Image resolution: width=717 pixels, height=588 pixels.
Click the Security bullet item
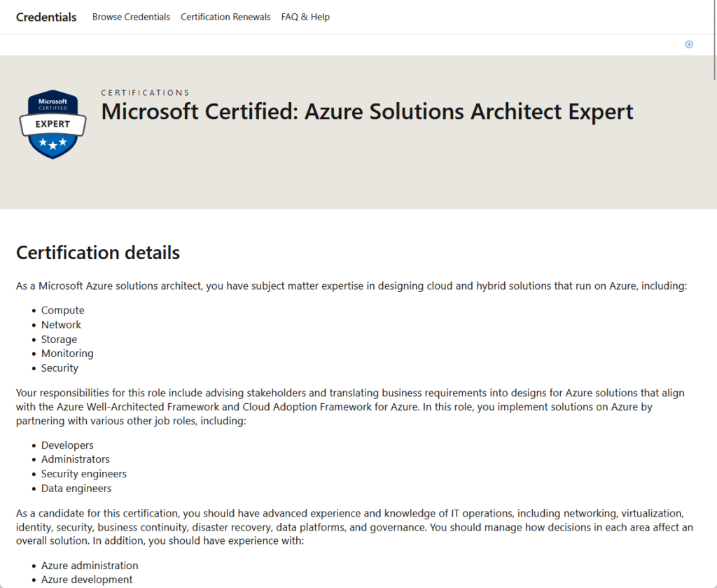pos(60,368)
